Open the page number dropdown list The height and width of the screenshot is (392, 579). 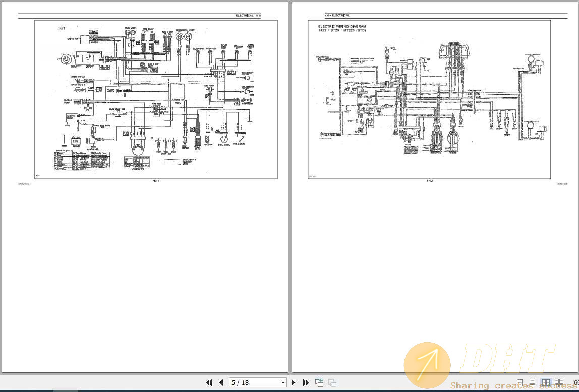(x=282, y=382)
